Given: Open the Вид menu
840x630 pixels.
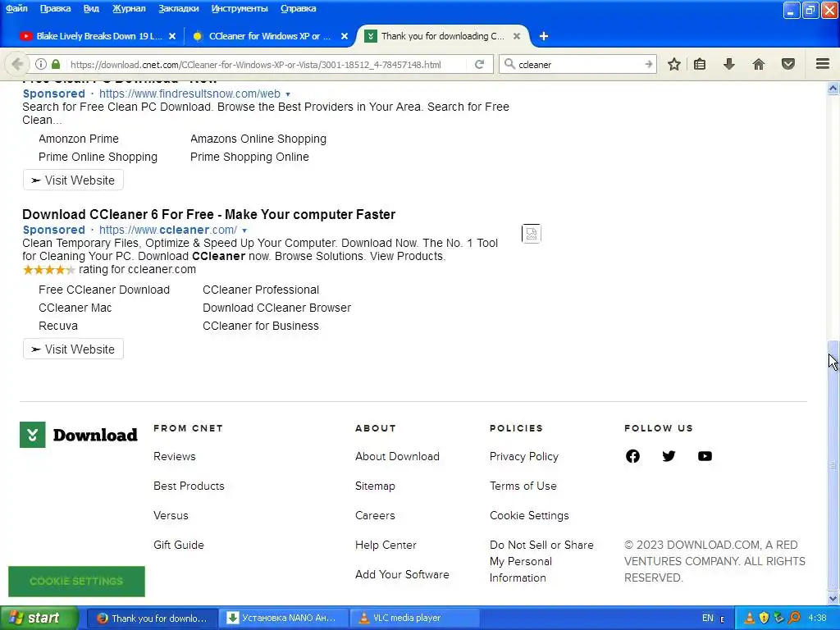Looking at the screenshot, I should tap(91, 8).
